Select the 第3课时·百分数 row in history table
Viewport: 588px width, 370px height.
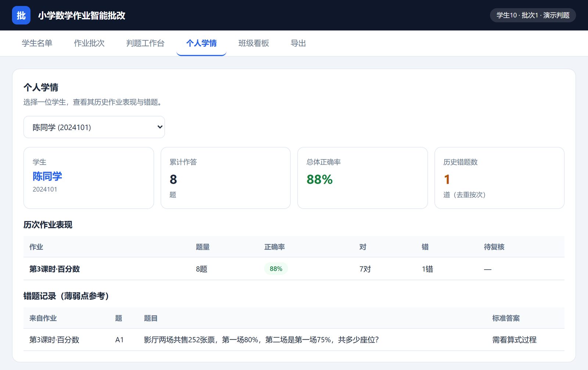(x=294, y=269)
